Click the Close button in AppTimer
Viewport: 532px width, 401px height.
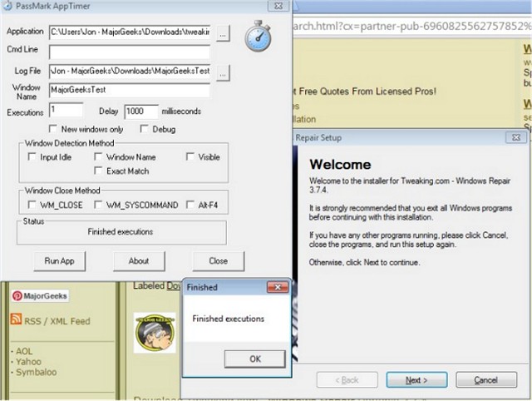coord(219,261)
